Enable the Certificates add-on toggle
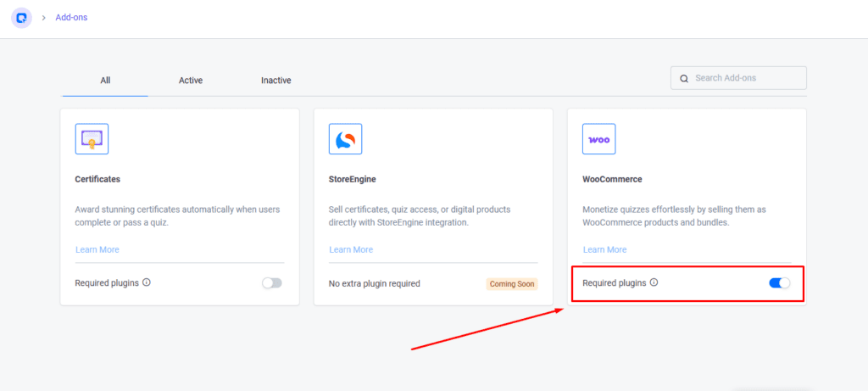This screenshot has width=868, height=391. (272, 283)
